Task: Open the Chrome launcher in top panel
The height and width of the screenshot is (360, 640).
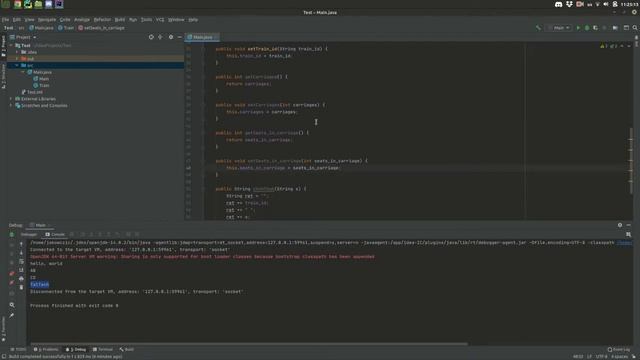Action: click(x=18, y=4)
